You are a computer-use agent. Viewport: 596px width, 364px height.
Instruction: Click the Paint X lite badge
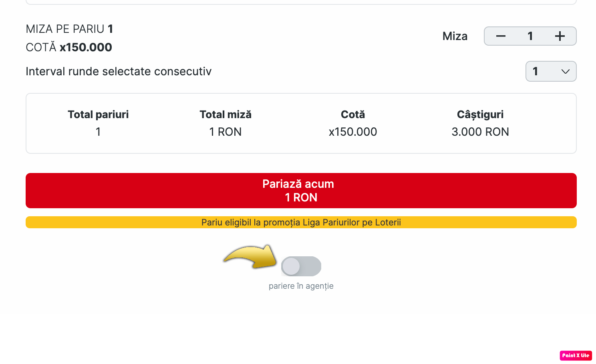click(576, 356)
